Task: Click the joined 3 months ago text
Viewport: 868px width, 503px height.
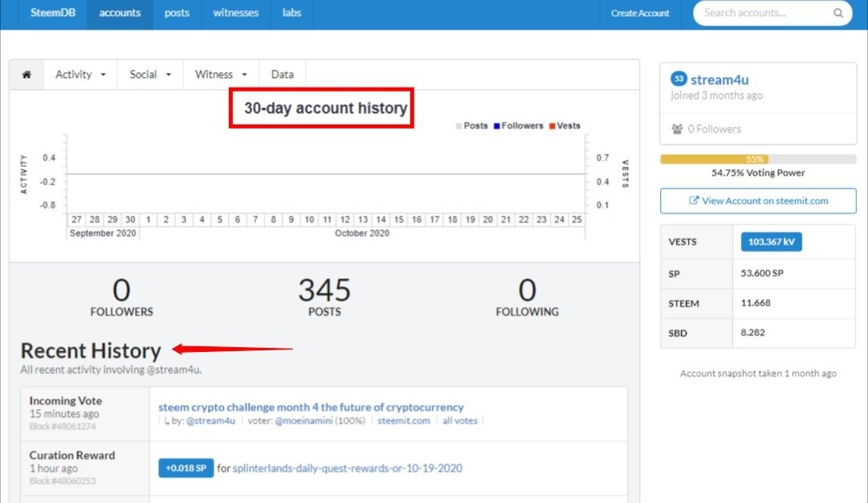Action: pos(716,96)
